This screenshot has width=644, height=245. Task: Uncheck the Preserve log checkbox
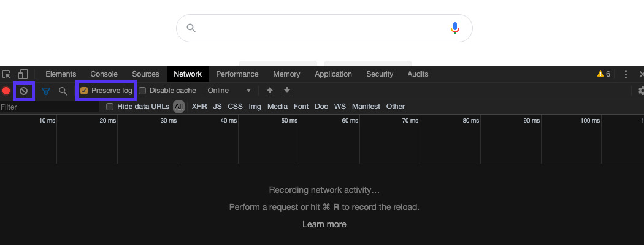click(x=85, y=91)
